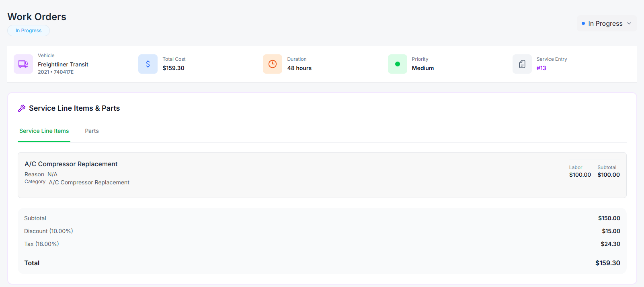The height and width of the screenshot is (287, 644).
Task: Click the In Progress status badge
Action: click(29, 31)
